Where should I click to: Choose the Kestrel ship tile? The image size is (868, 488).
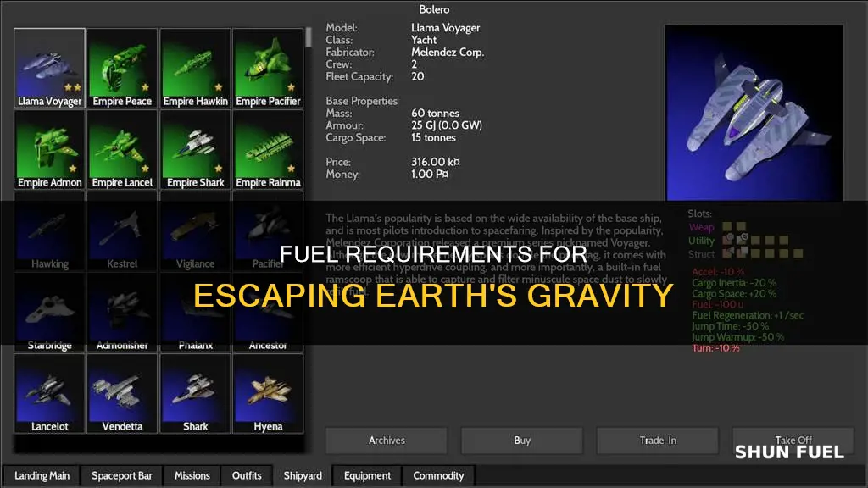[122, 230]
